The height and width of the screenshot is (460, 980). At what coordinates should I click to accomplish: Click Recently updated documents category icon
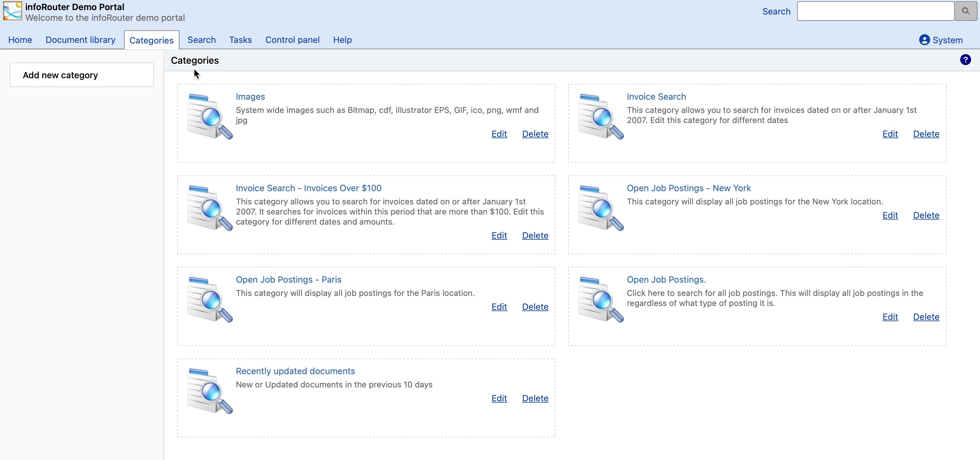[210, 390]
